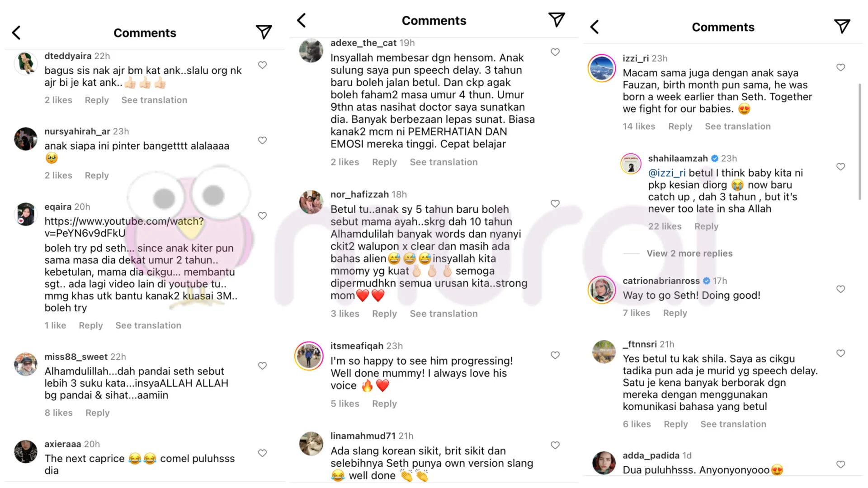See translation of adexe_the_cat's comment
The width and height of the screenshot is (868, 488).
(443, 162)
